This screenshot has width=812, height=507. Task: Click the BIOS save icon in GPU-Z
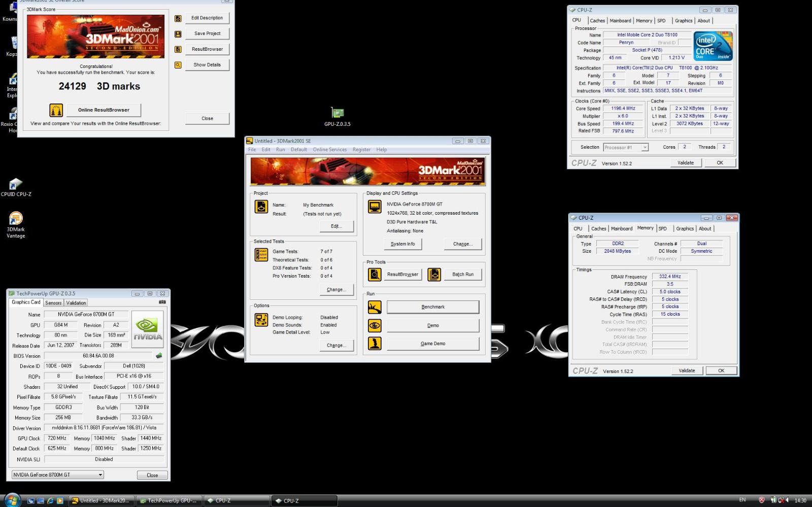(x=159, y=356)
